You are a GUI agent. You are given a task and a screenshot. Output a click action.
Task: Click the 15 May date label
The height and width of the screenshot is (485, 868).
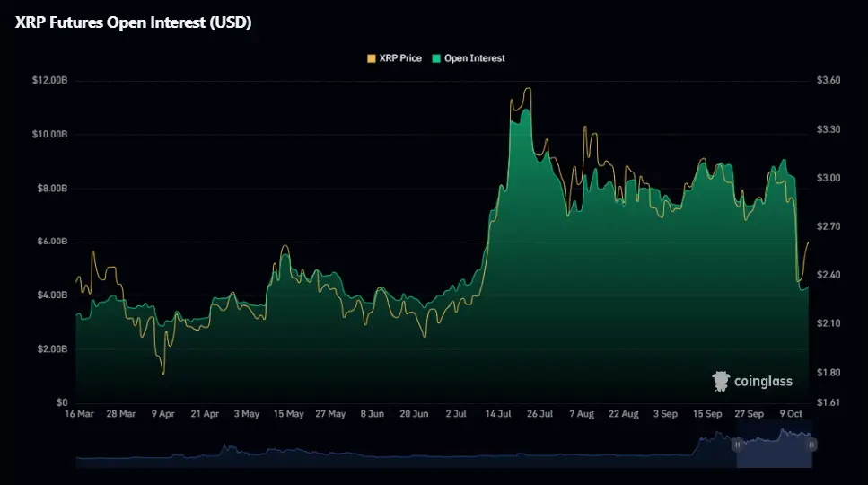point(288,413)
